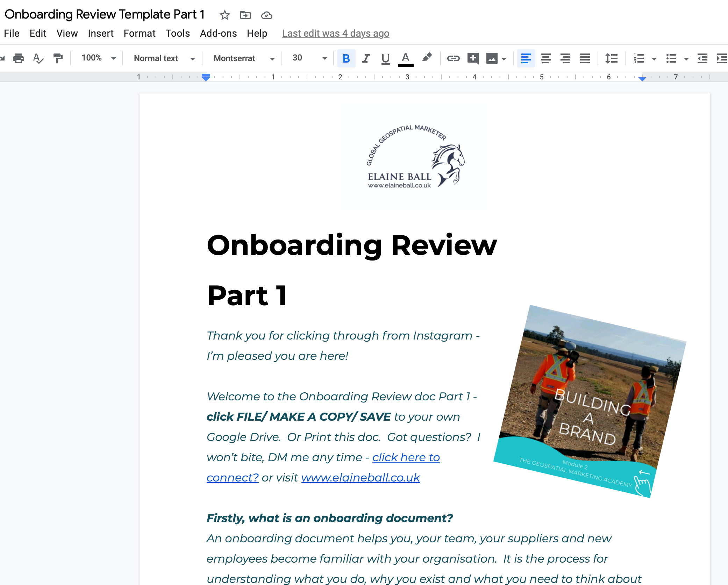The image size is (728, 585).
Task: Open the Insert menu
Action: [x=101, y=33]
